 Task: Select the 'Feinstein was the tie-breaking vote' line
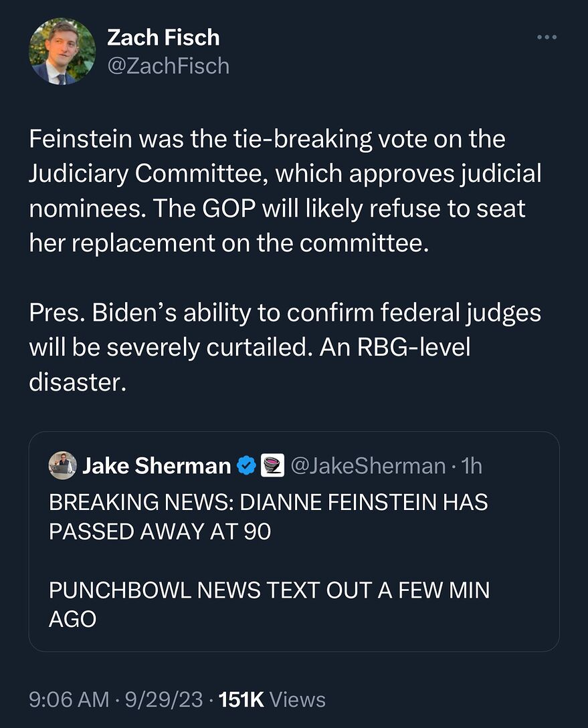(267, 139)
